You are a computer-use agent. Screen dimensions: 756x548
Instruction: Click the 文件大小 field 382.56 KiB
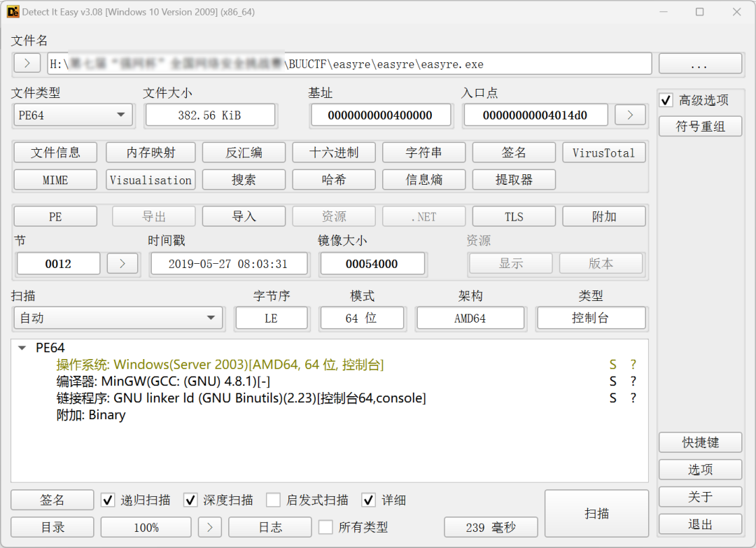tap(210, 115)
